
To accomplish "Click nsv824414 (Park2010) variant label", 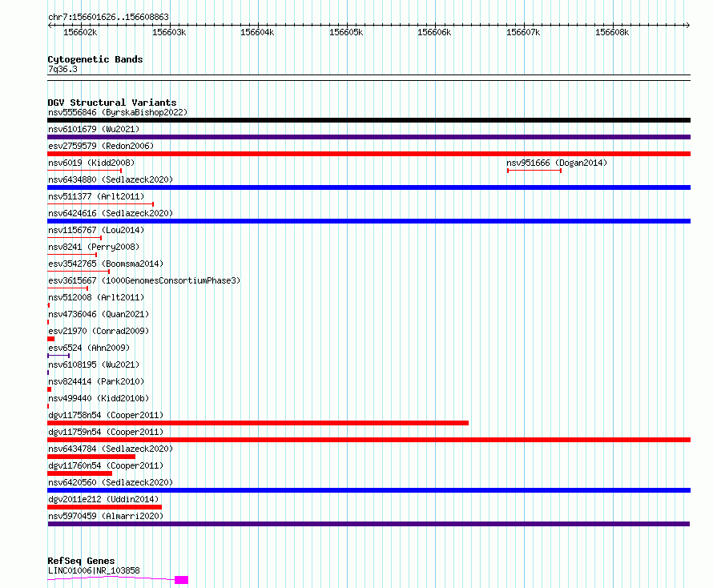I will 96,381.
